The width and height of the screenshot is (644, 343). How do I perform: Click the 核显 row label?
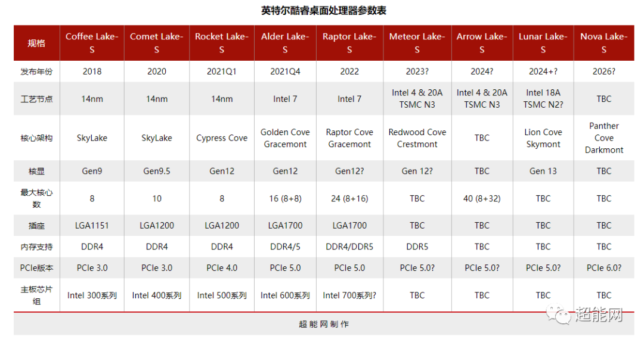(x=36, y=171)
